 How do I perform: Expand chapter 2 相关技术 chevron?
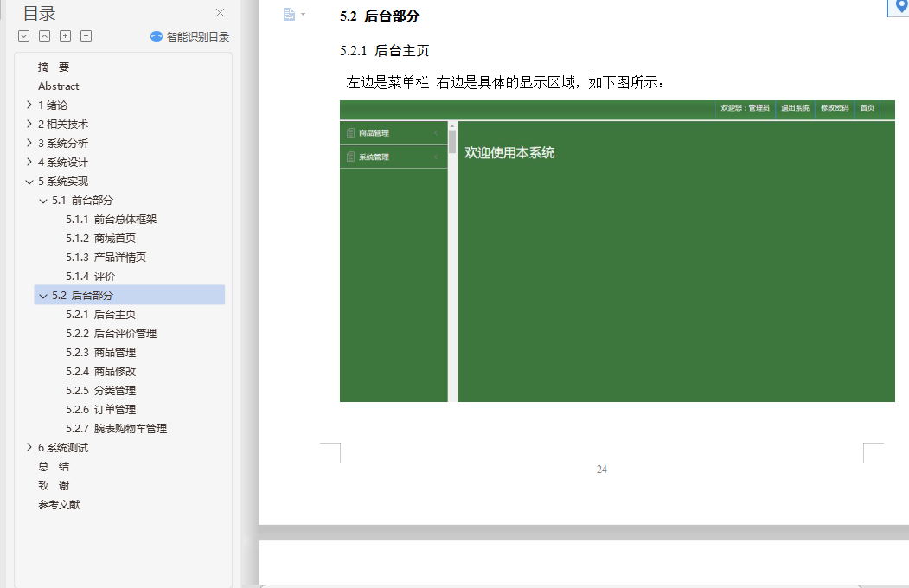[29, 124]
